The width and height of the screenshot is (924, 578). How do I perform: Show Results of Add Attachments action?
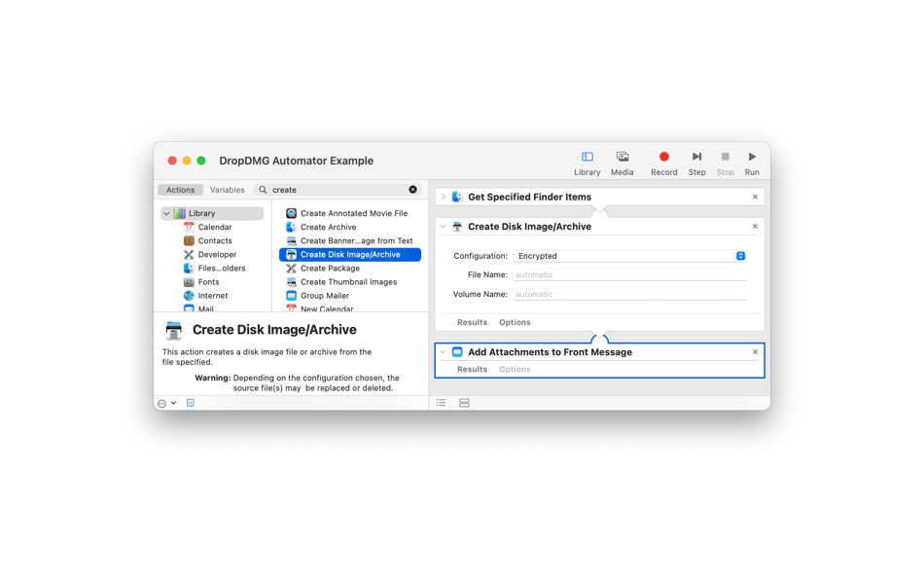point(472,369)
